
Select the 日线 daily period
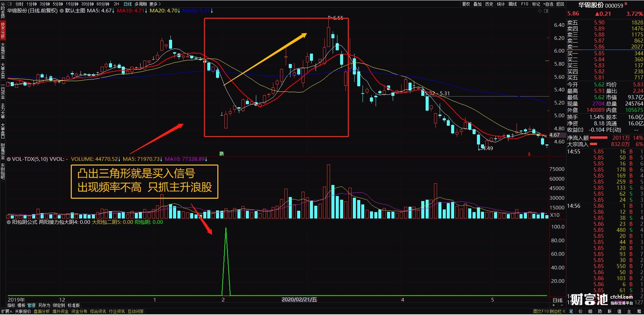coord(128,4)
